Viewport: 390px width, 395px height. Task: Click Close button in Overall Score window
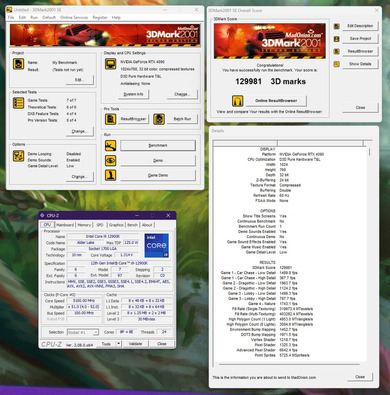pyautogui.click(x=360, y=108)
